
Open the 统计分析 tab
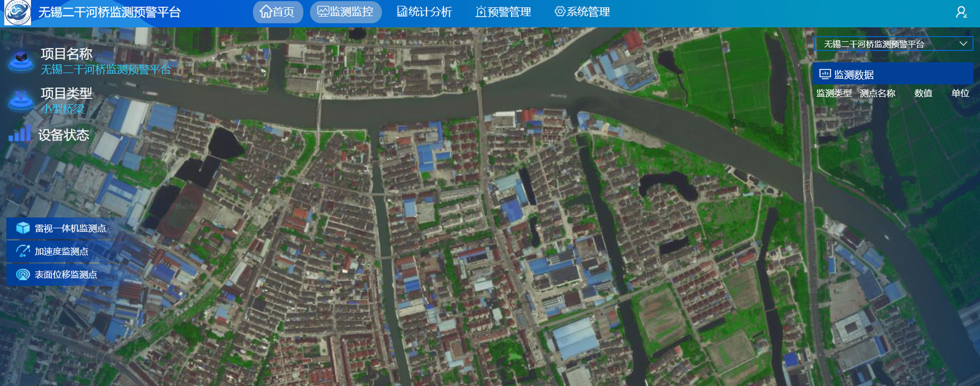[x=424, y=12]
